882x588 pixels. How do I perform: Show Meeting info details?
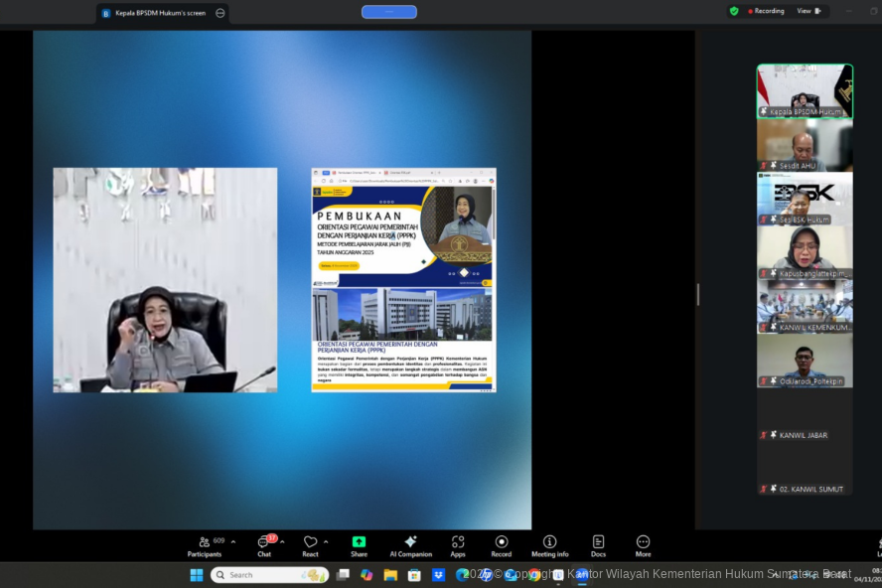549,544
